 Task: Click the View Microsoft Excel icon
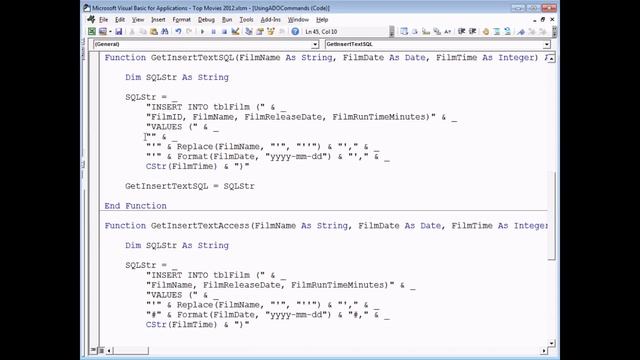click(x=92, y=31)
